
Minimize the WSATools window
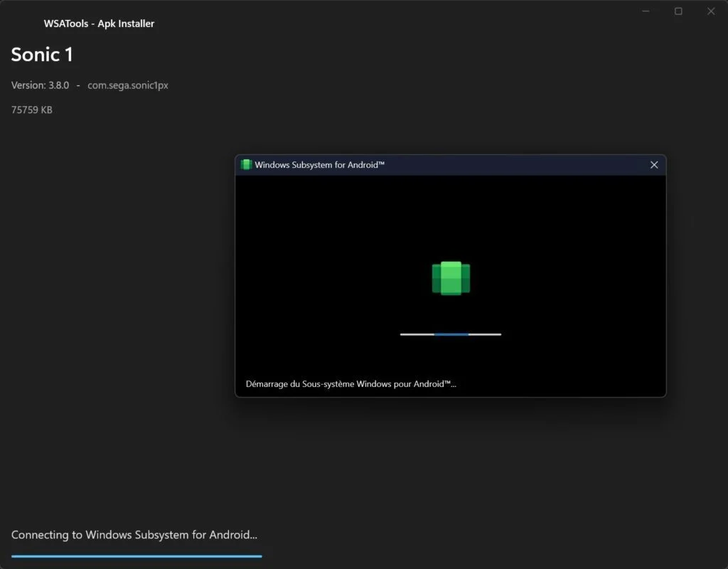coord(646,11)
